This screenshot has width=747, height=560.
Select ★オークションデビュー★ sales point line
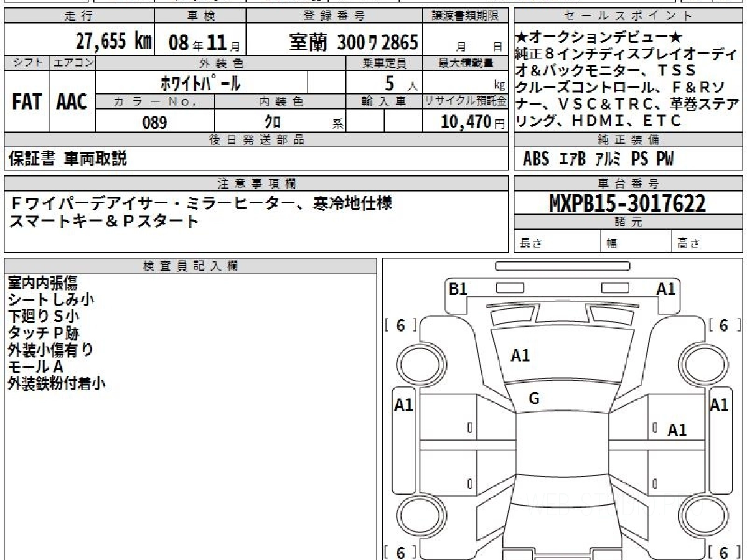click(599, 37)
